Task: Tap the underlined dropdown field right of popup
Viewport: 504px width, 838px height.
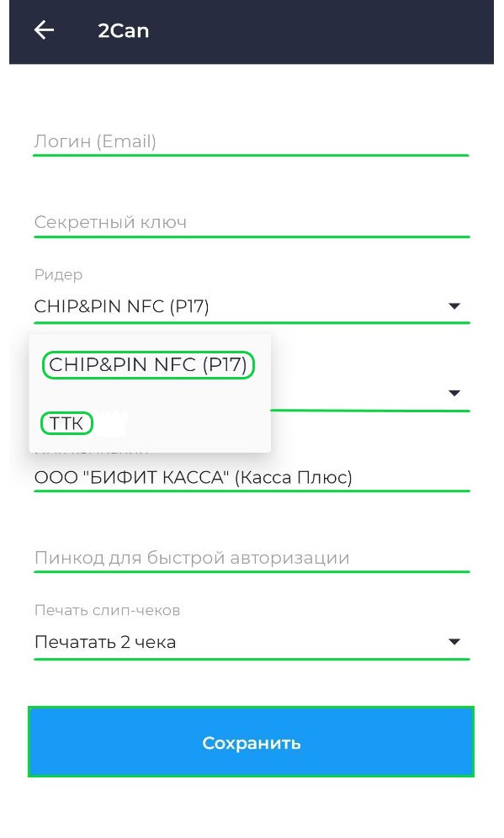Action: (370, 394)
